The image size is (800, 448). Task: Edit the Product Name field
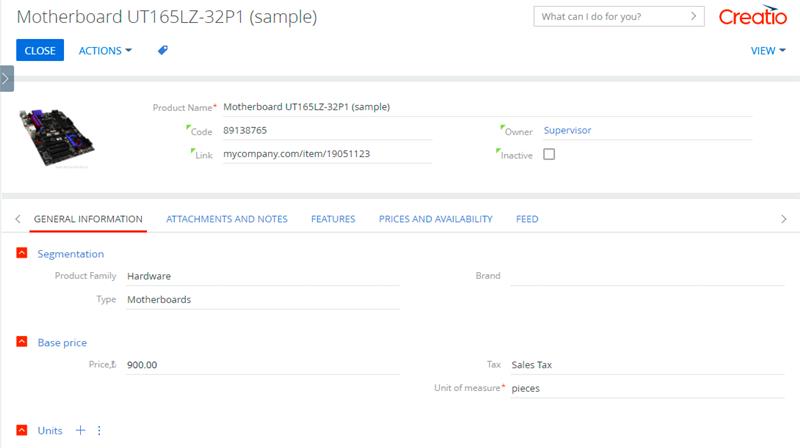487,107
